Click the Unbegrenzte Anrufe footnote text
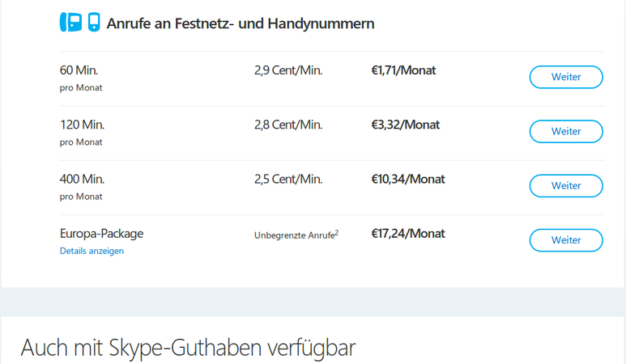 click(296, 235)
